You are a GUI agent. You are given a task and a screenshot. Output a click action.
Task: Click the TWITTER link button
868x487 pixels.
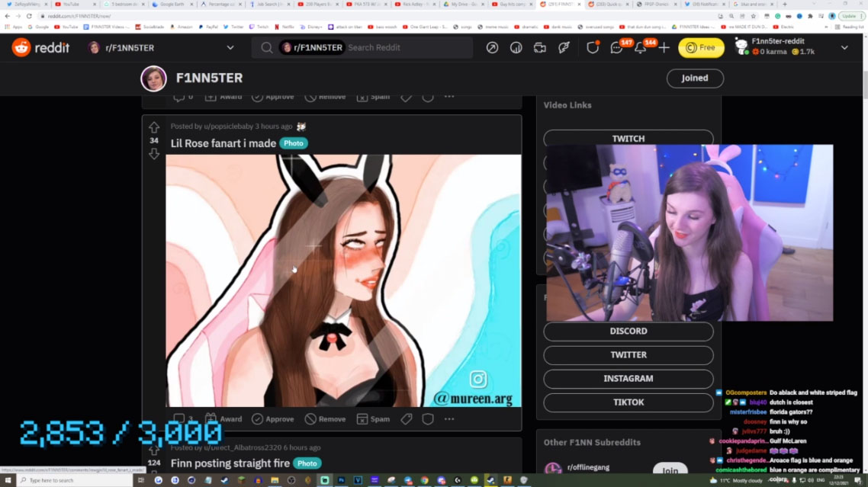[x=628, y=354]
